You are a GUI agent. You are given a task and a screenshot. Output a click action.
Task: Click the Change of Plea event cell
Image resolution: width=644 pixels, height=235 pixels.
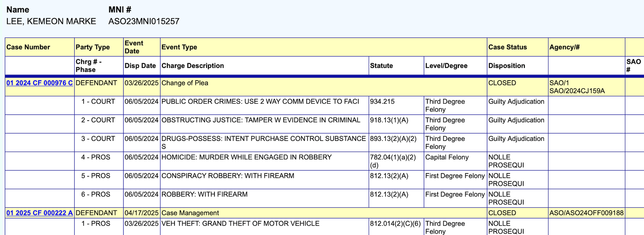[x=185, y=83]
